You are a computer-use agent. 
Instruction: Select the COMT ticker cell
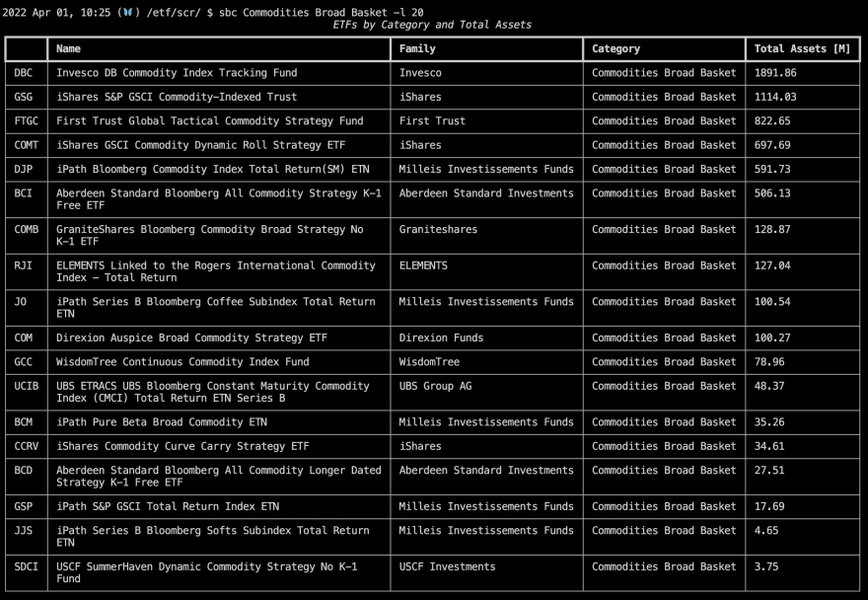point(26,145)
